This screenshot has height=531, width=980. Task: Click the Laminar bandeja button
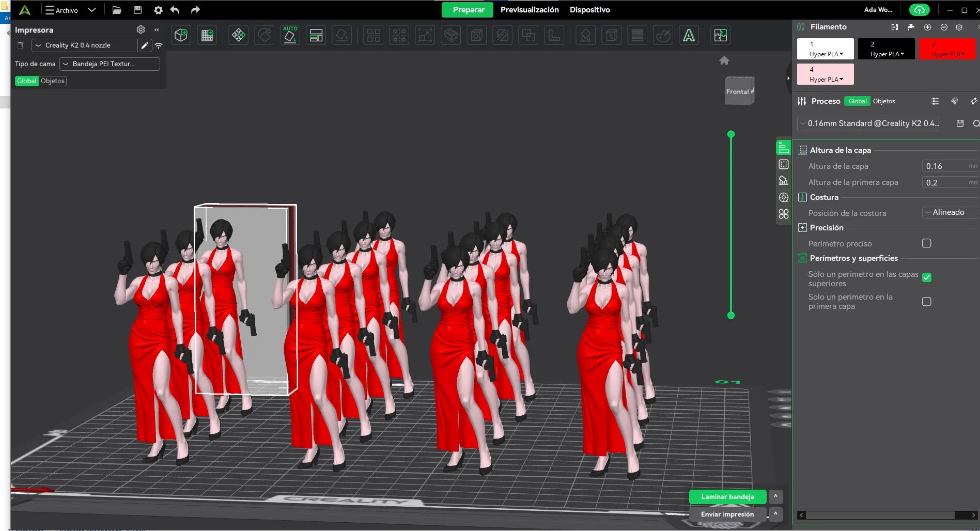coord(727,497)
